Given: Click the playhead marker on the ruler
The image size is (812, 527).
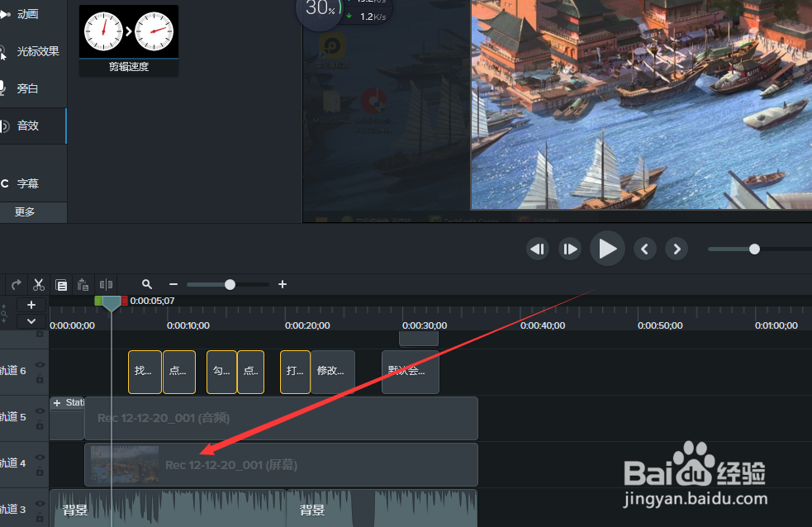Looking at the screenshot, I should click(x=112, y=303).
